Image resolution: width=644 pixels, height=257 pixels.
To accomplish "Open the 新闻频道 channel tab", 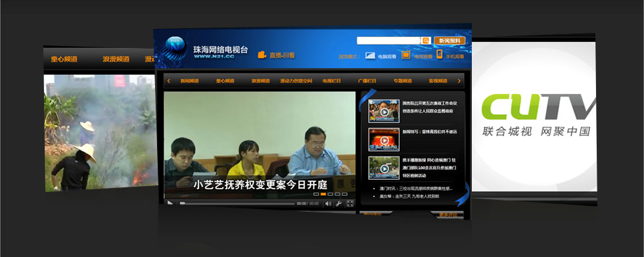I will coord(190,81).
